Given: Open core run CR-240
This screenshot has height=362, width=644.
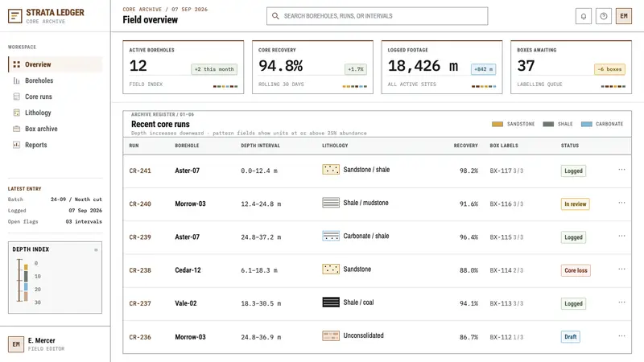Looking at the screenshot, I should coord(140,204).
